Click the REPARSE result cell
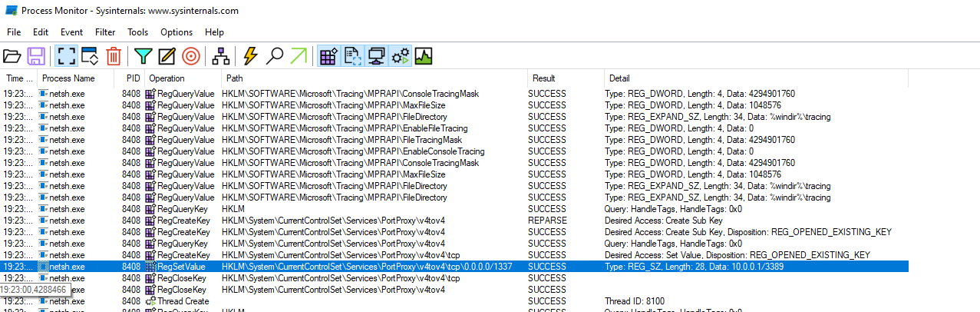 pos(547,221)
